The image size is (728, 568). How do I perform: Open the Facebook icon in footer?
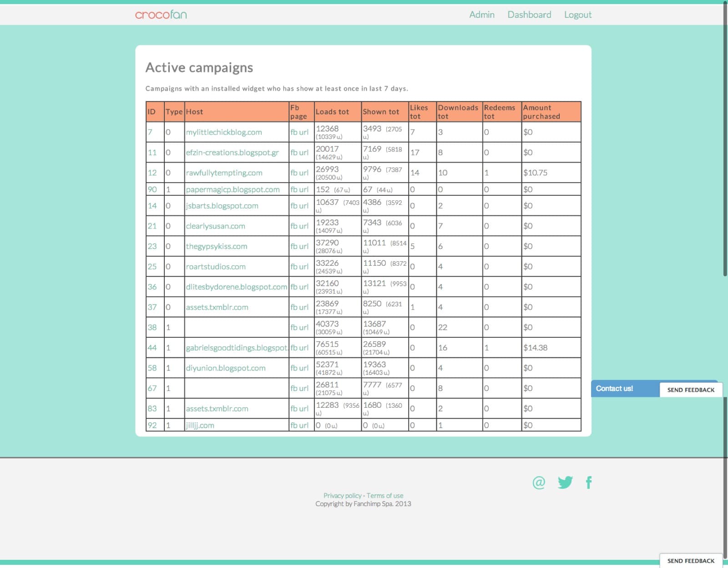[589, 482]
